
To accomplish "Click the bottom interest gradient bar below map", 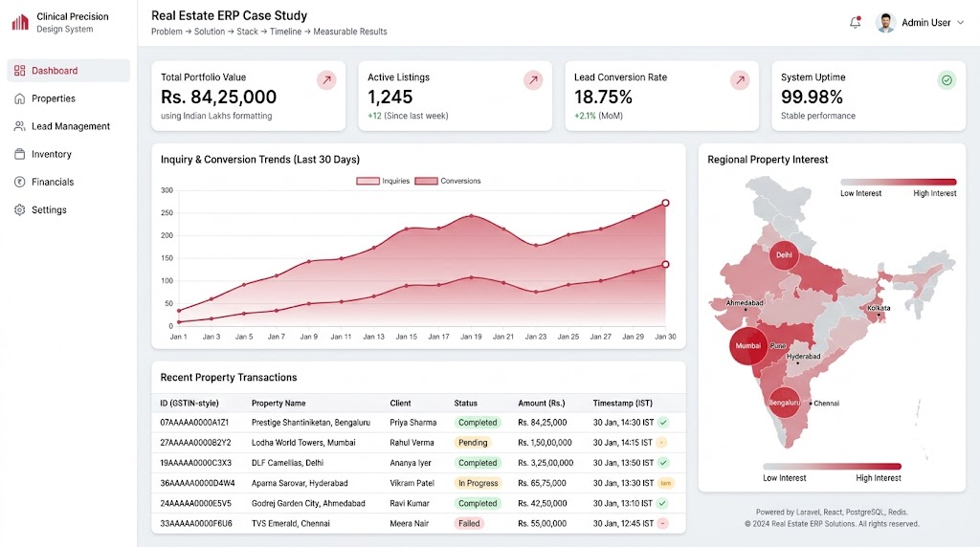I will [832, 467].
